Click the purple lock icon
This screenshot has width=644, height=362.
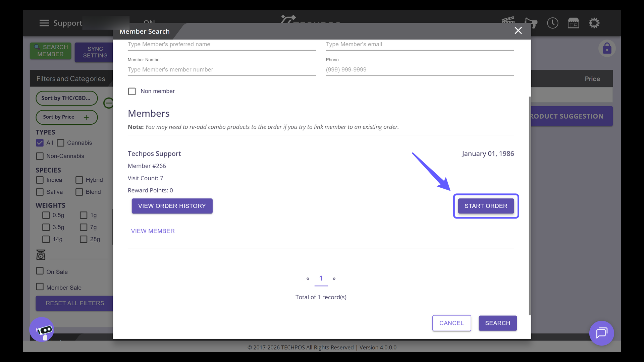pyautogui.click(x=607, y=49)
